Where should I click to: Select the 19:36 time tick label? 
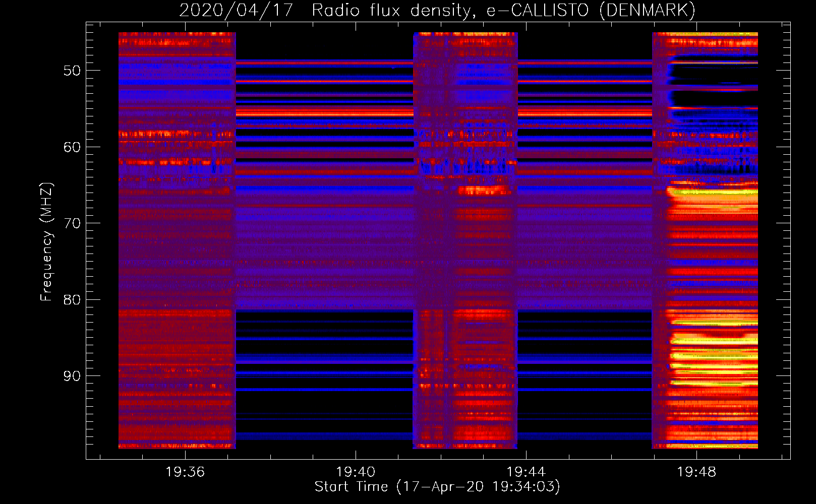pyautogui.click(x=185, y=472)
